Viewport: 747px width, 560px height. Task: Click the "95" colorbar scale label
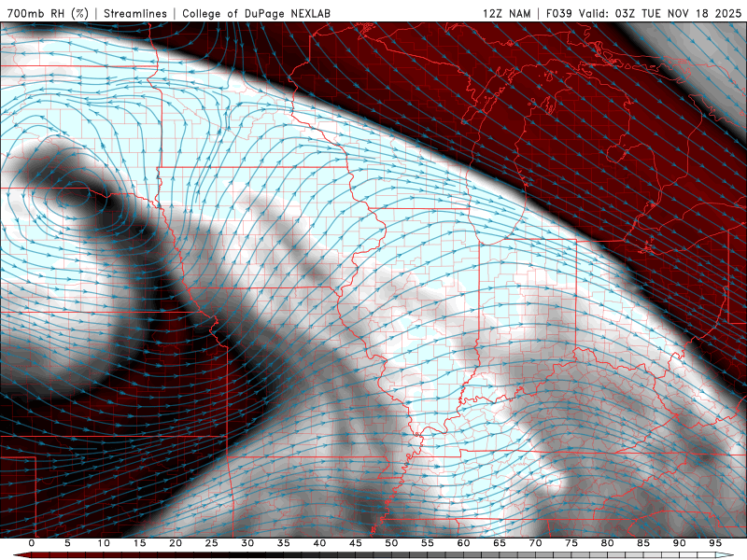[x=715, y=543]
